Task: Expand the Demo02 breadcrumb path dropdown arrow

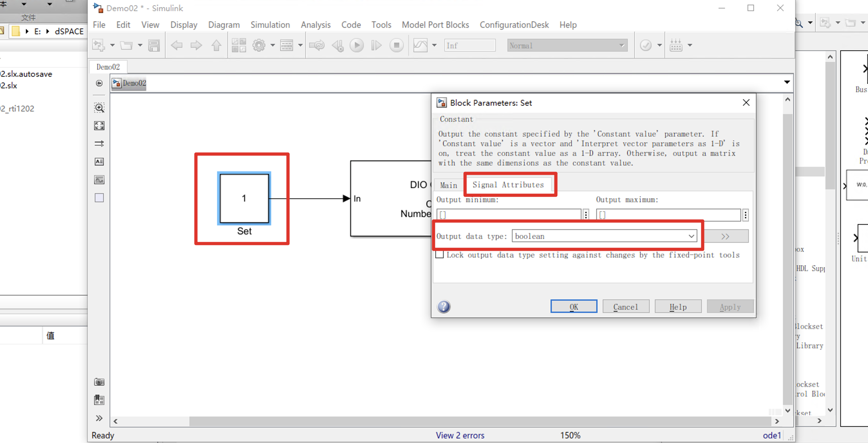Action: click(x=787, y=82)
